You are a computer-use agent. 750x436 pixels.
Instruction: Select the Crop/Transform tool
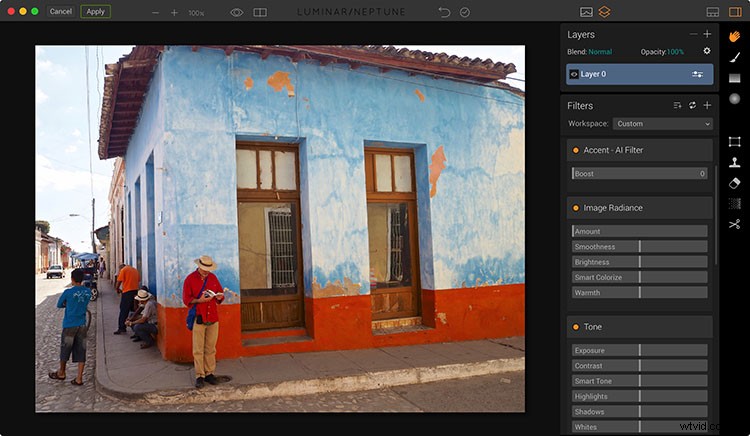(735, 142)
